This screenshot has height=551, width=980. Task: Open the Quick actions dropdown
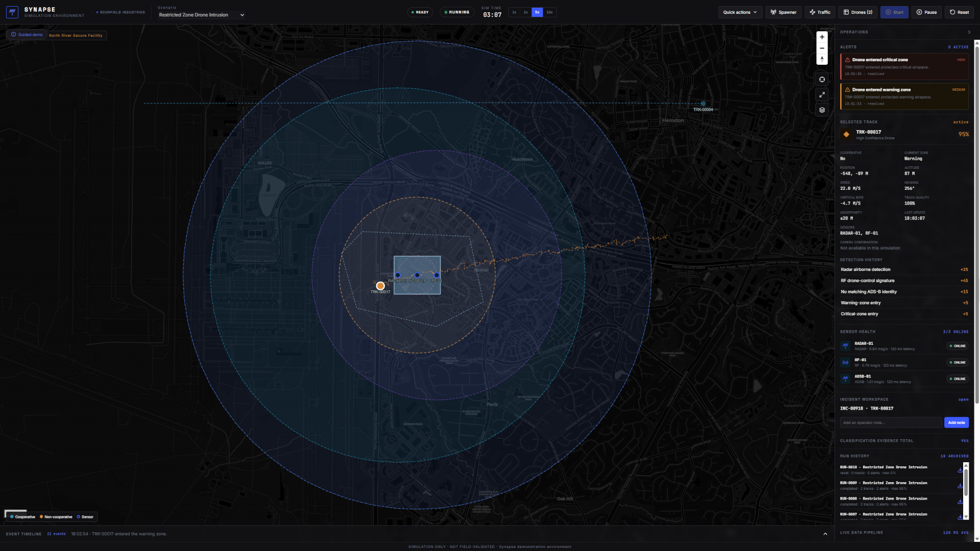pyautogui.click(x=740, y=12)
